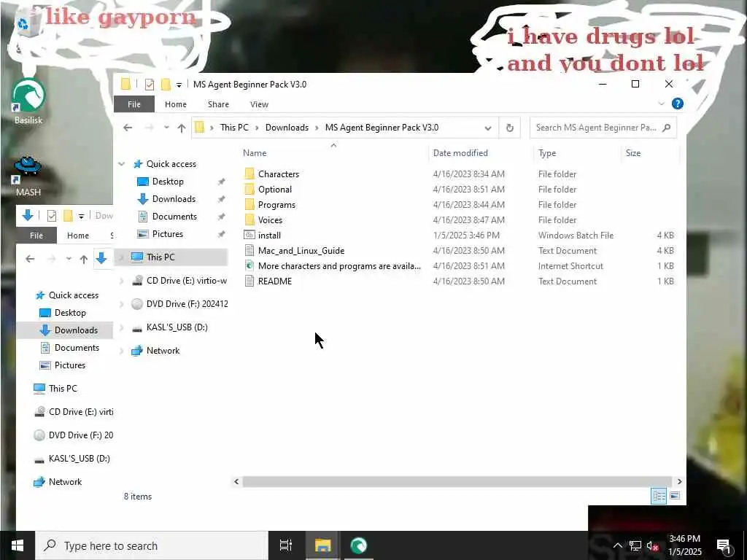Image resolution: width=747 pixels, height=560 pixels.
Task: Open Home tab in back Explorer window
Action: pyautogui.click(x=77, y=236)
